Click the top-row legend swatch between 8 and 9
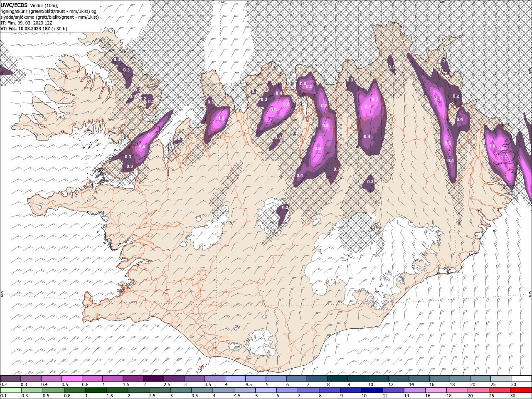532x399 pixels. pos(337,378)
